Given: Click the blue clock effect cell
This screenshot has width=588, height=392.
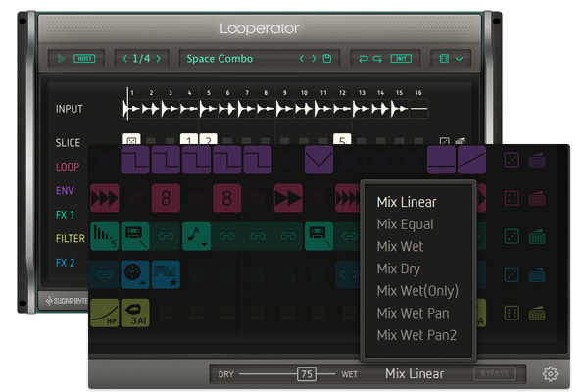Looking at the screenshot, I should [x=135, y=274].
